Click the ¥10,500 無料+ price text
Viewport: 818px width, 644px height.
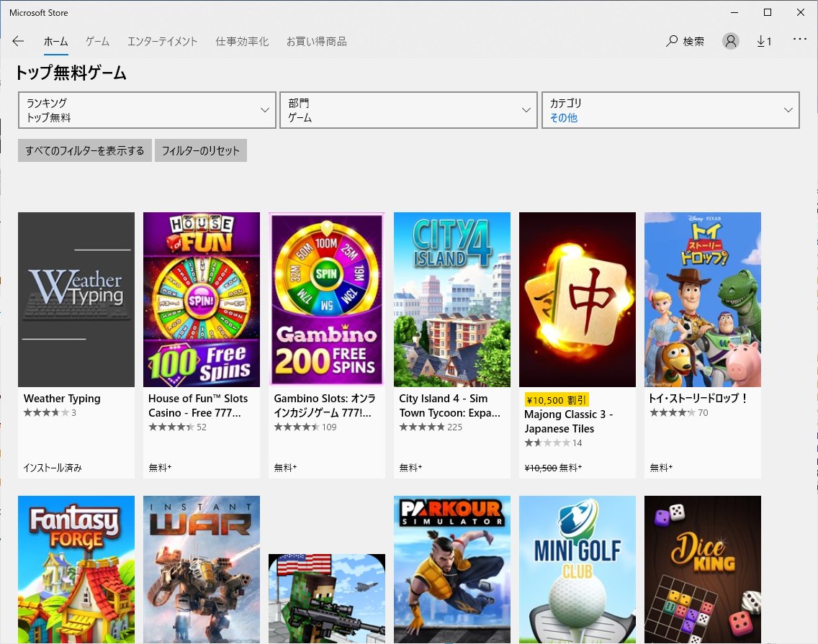pos(553,468)
